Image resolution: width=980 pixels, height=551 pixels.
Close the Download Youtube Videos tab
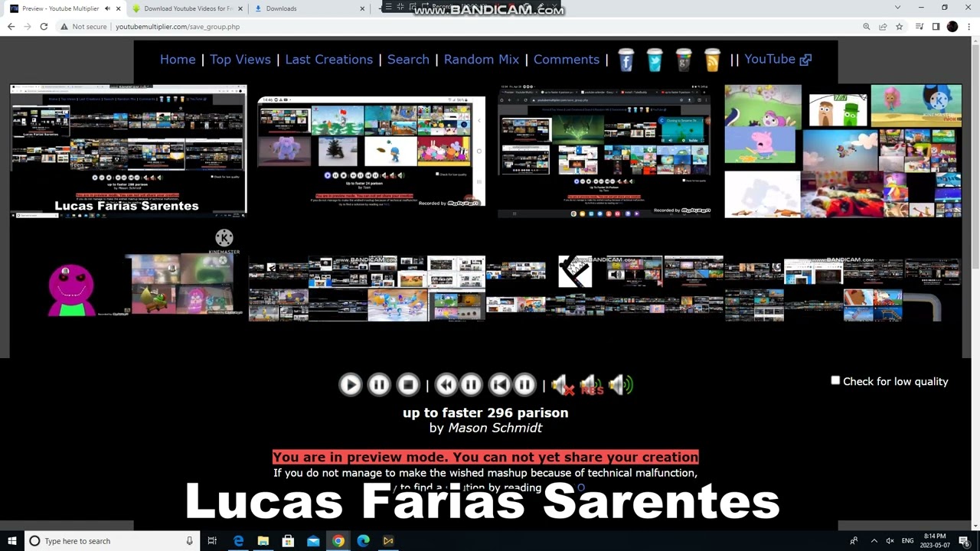pyautogui.click(x=240, y=8)
